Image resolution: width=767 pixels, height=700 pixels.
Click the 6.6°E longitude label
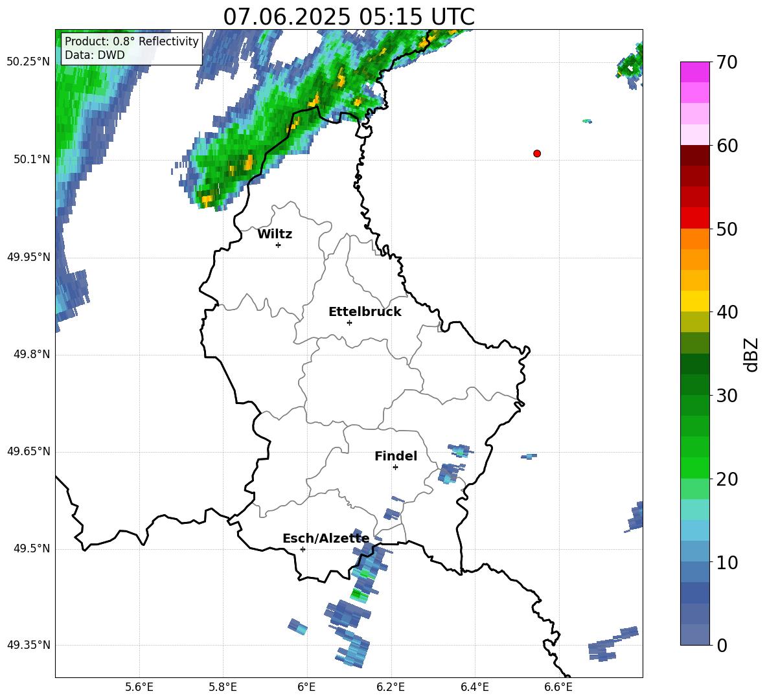pos(558,687)
